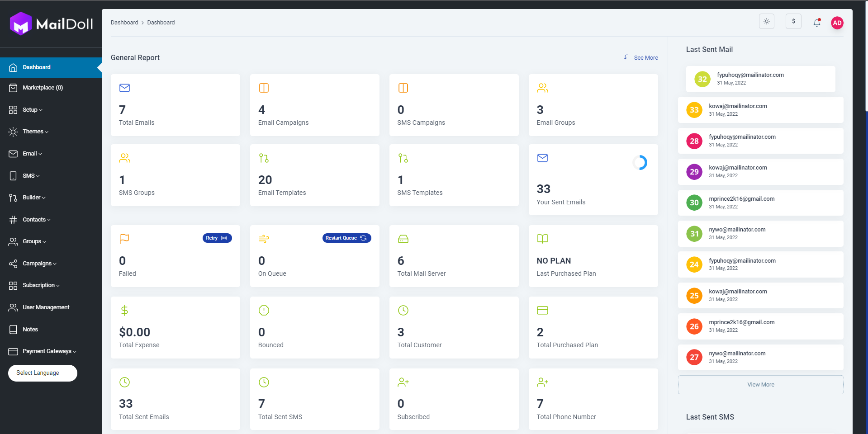The height and width of the screenshot is (434, 868).
Task: Open Marketplace in the sidebar
Action: click(43, 88)
